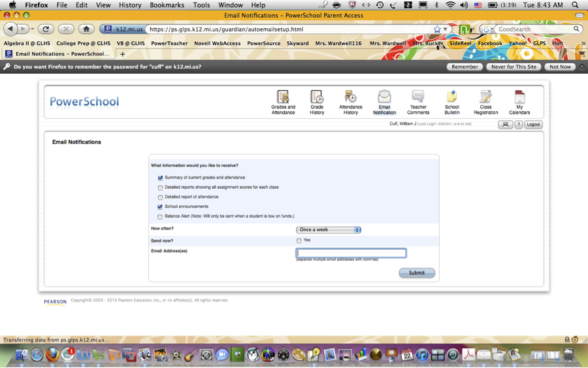Screen dimensions: 588x368
Task: Open Grades and Attendance page
Action: tap(283, 102)
